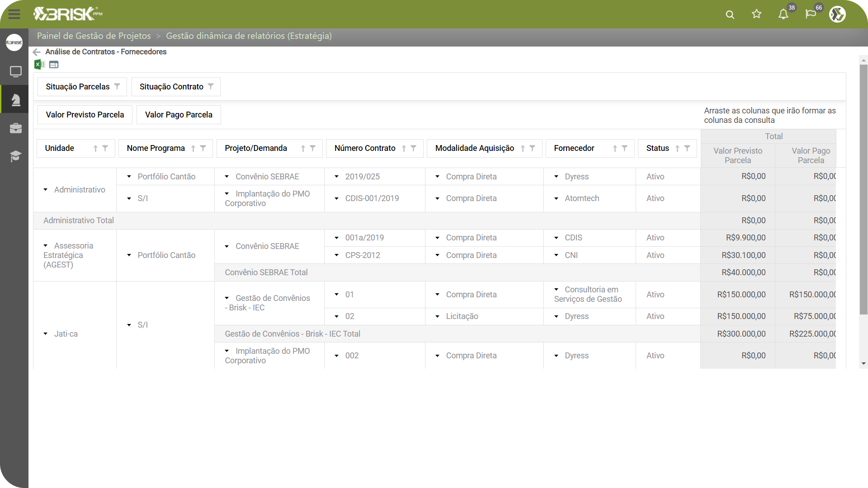Sort Status column arrow
868x488 pixels.
[x=677, y=149]
